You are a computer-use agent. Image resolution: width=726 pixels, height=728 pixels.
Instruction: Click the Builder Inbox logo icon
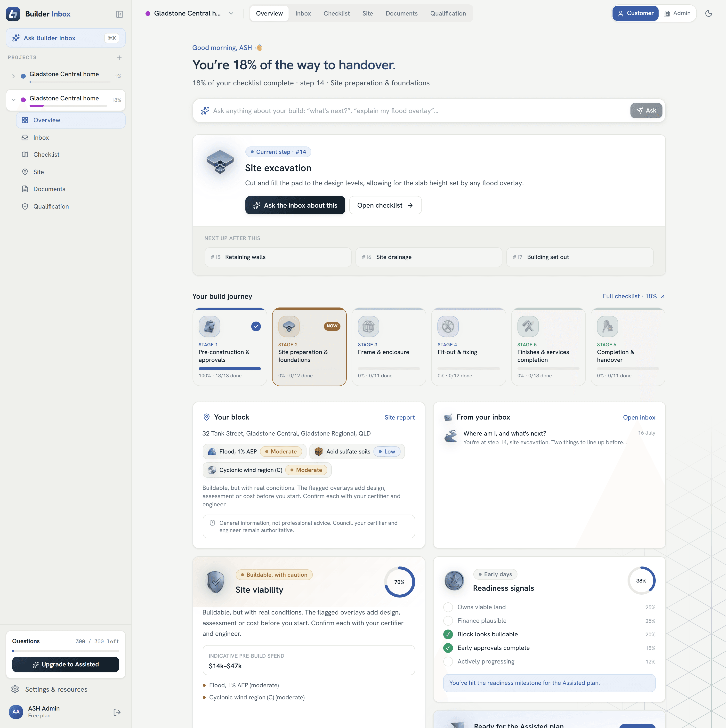13,14
